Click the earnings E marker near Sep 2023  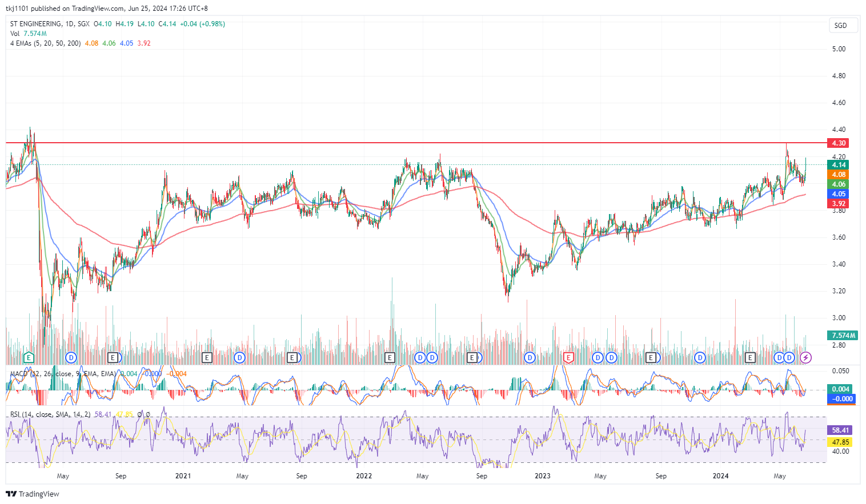[x=651, y=358]
